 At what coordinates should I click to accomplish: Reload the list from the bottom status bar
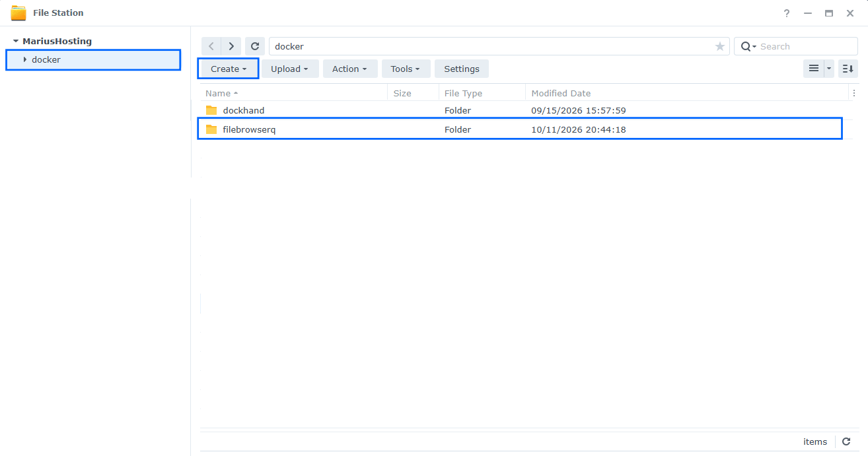tap(846, 441)
